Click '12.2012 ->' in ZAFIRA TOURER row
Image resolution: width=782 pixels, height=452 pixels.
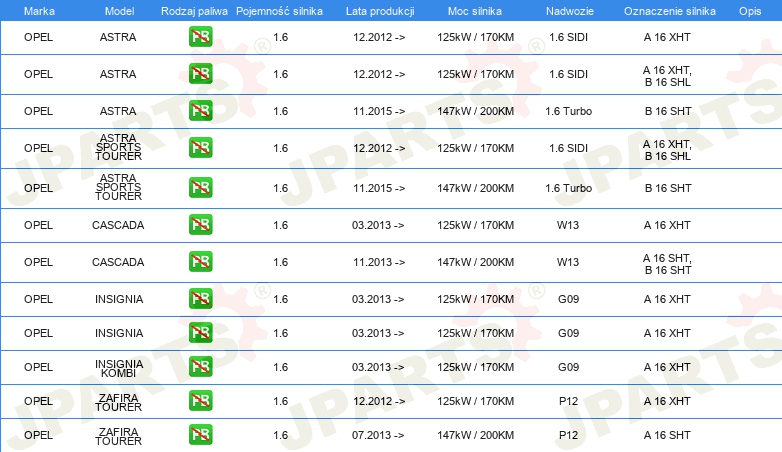click(379, 401)
